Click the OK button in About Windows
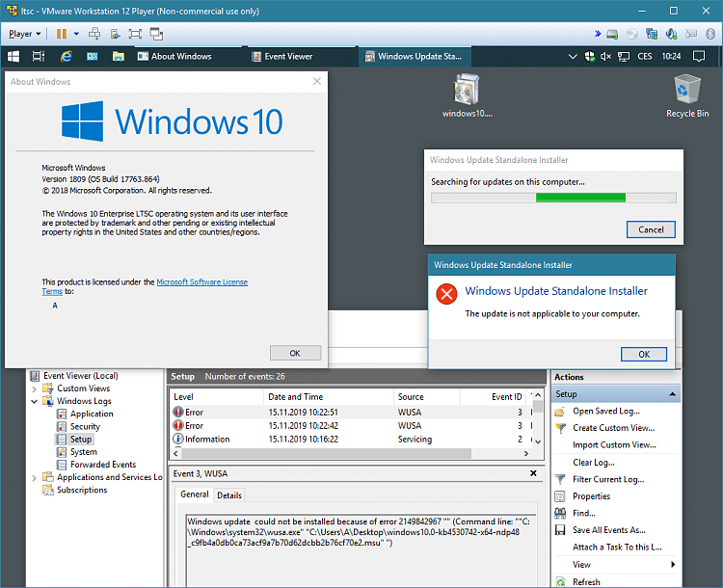The image size is (723, 588). coord(295,353)
